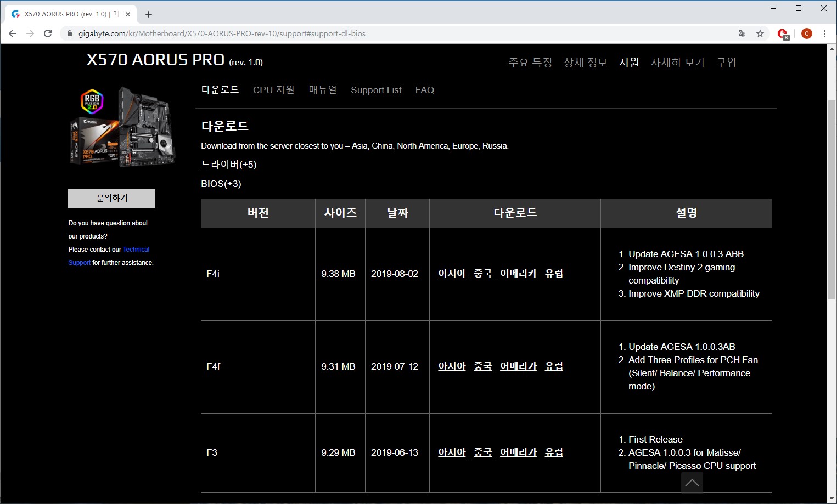The width and height of the screenshot is (837, 504).
Task: Download F3 BIOS from 중국 server
Action: [x=483, y=452]
